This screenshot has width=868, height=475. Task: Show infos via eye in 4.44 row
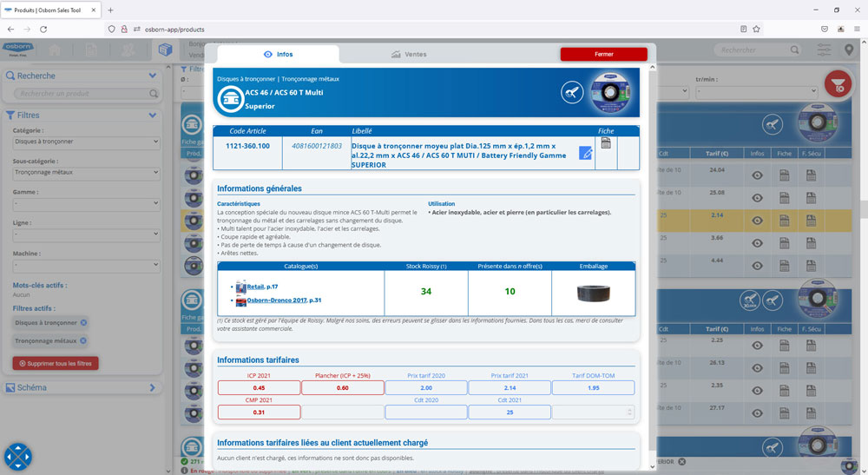pos(757,266)
